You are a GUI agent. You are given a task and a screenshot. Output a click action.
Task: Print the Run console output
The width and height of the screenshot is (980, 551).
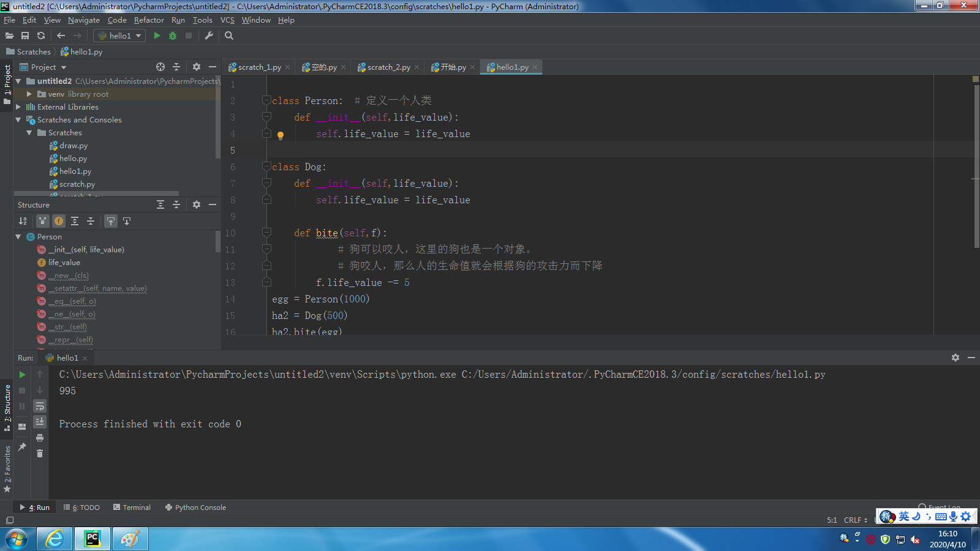point(40,438)
